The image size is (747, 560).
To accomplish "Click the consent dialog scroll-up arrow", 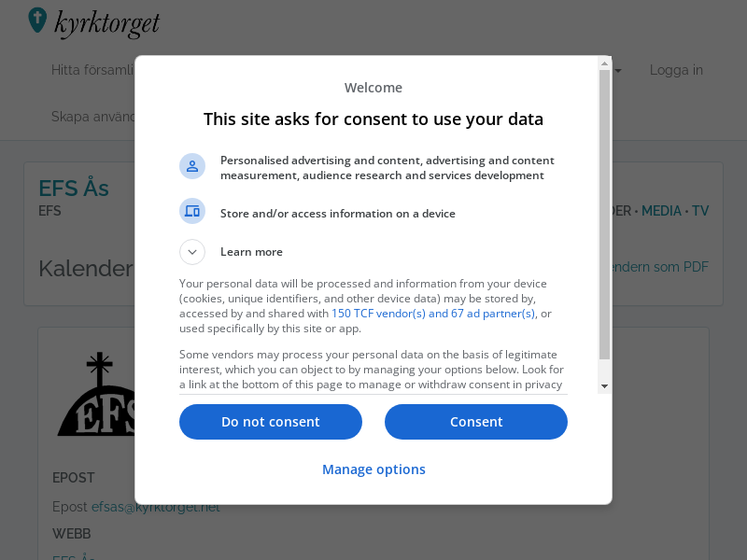I will (x=604, y=63).
